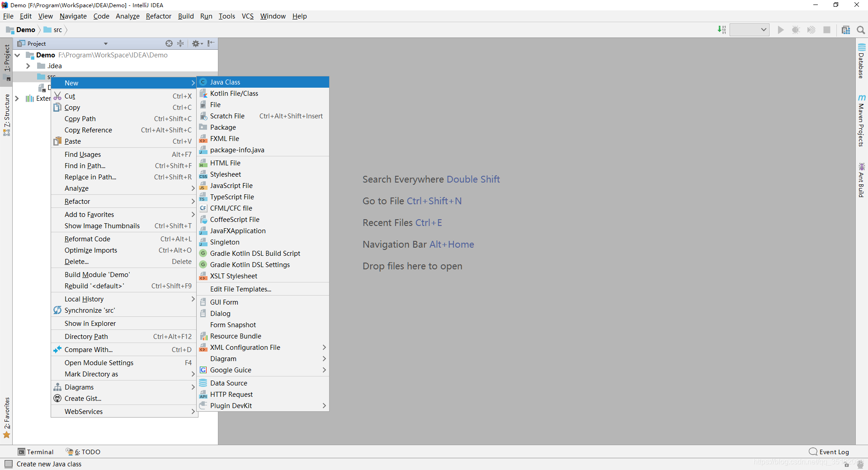Click the Java Class icon in submenu
Screen dimensions: 868x470
click(203, 82)
